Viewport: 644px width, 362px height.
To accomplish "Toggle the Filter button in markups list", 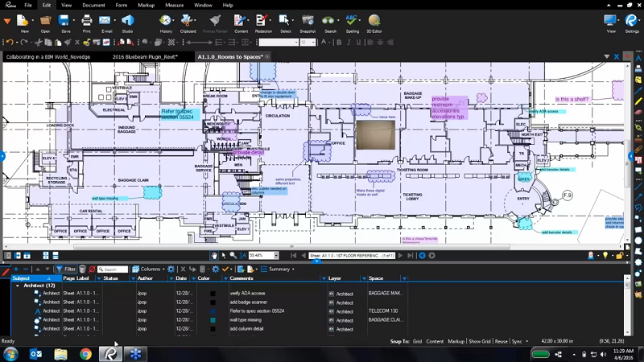I will (x=66, y=269).
